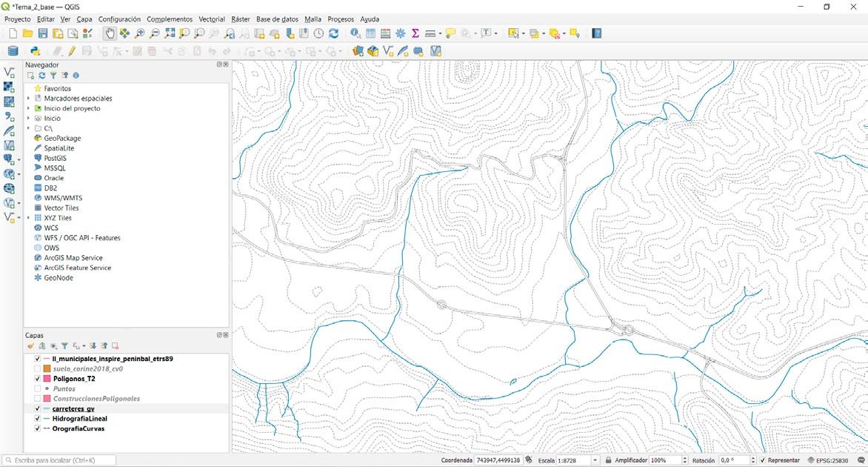Screen dimensions: 868x467
Task: Open the Open Field Calculator abacus icon
Action: [x=385, y=34]
